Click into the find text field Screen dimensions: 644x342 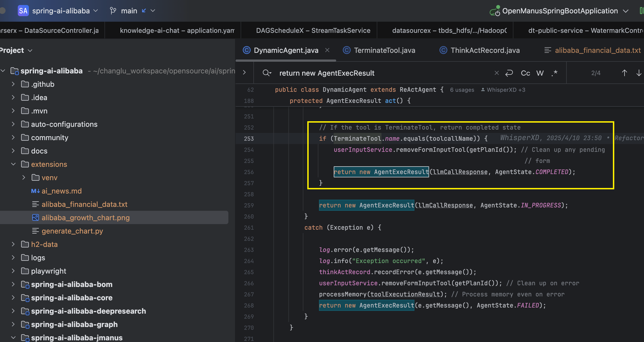pos(383,73)
